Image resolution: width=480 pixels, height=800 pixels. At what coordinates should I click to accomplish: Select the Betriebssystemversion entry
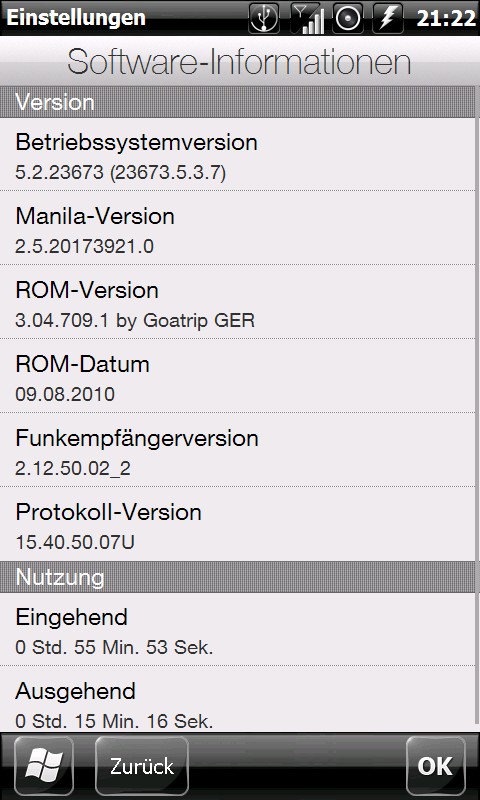(237, 155)
